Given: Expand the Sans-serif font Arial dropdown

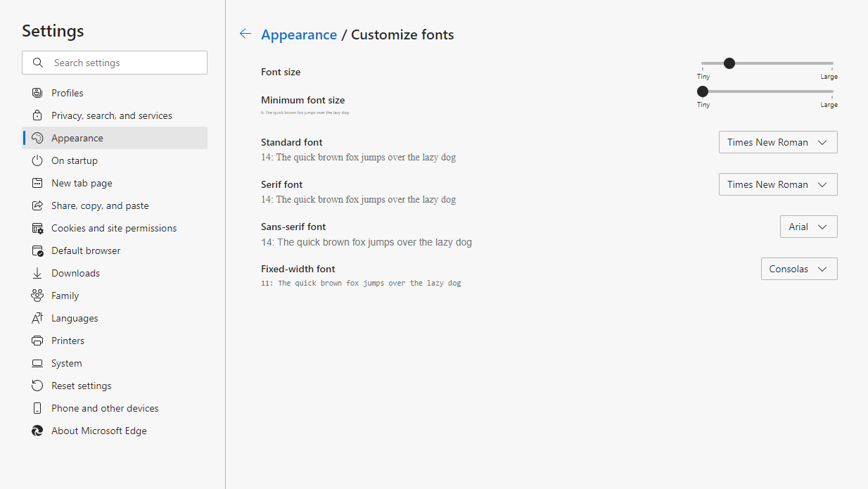Looking at the screenshot, I should (808, 227).
